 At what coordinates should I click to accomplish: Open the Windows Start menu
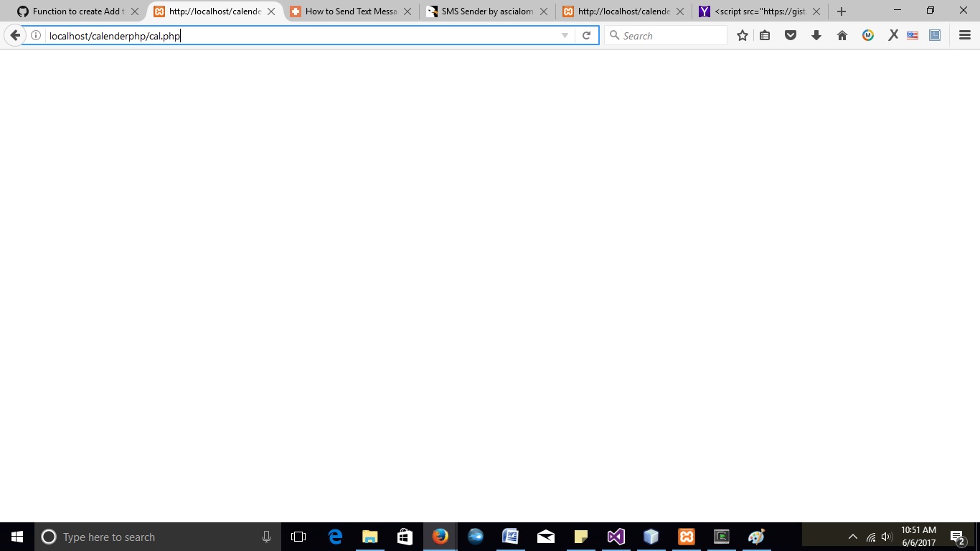click(x=17, y=537)
